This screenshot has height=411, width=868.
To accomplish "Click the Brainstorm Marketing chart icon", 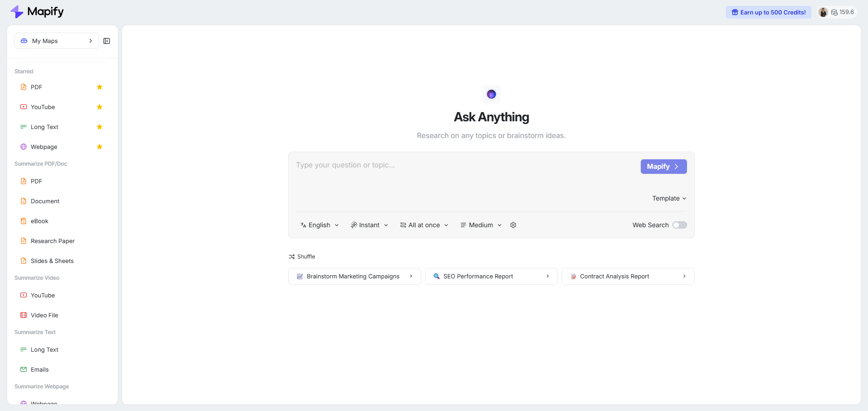I will point(300,277).
